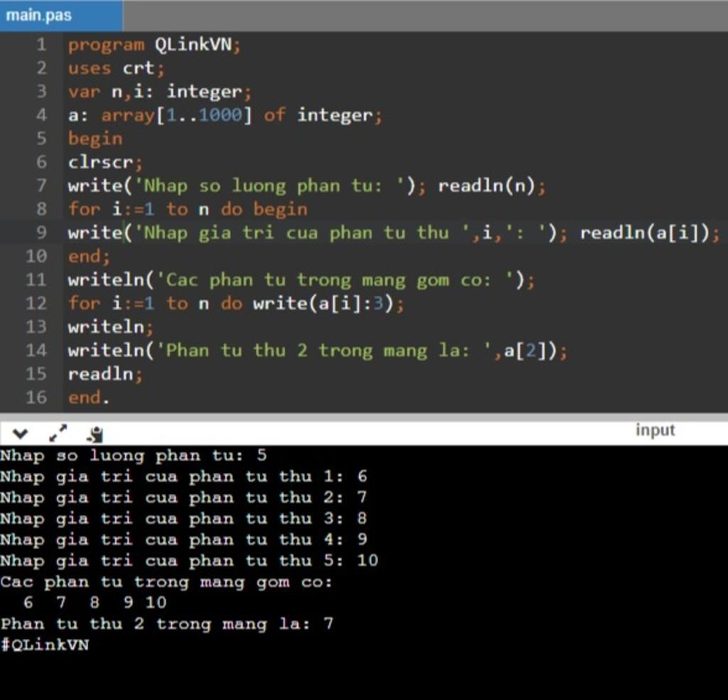
Task: Click the 'end;' statement on line 10
Action: pos(89,256)
